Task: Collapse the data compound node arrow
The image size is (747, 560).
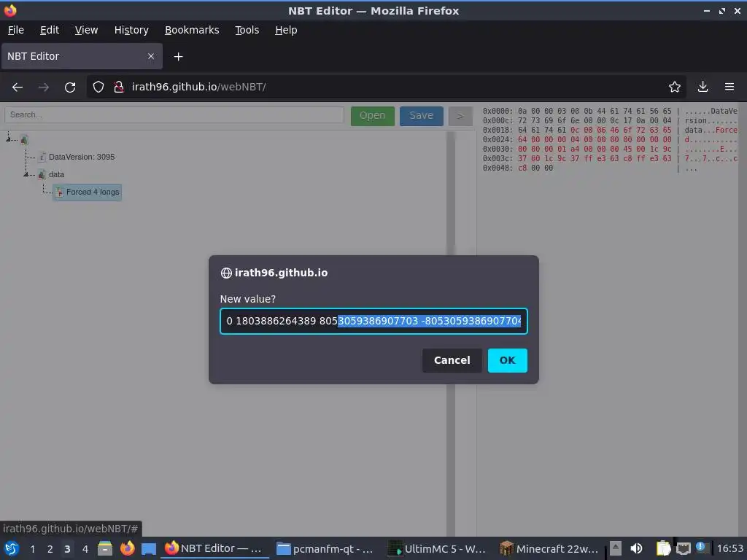Action: click(x=26, y=175)
